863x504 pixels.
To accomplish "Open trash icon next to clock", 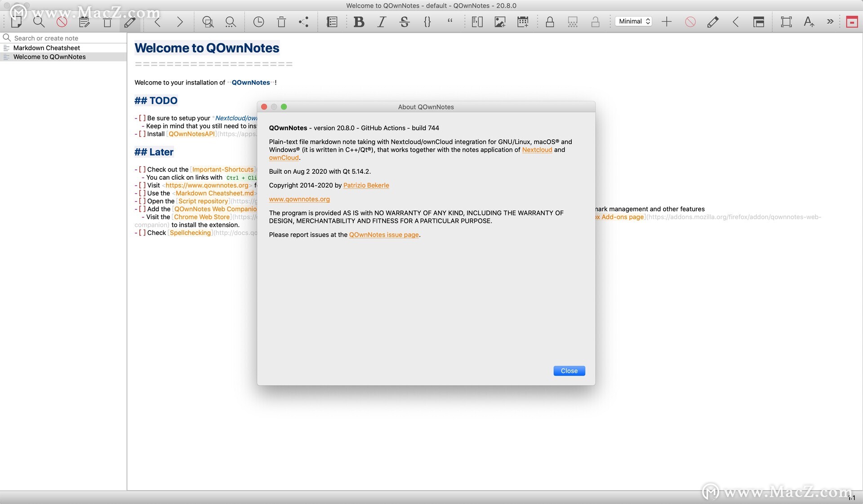I will tap(281, 22).
